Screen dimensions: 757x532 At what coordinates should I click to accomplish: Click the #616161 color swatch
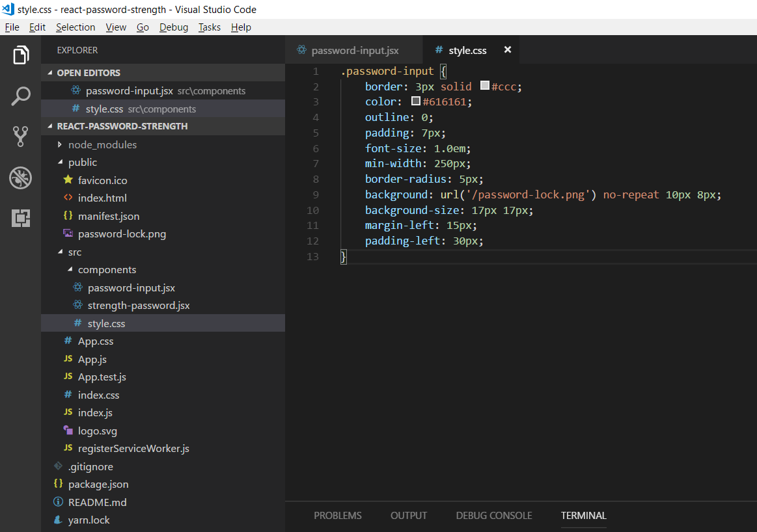[x=416, y=101]
